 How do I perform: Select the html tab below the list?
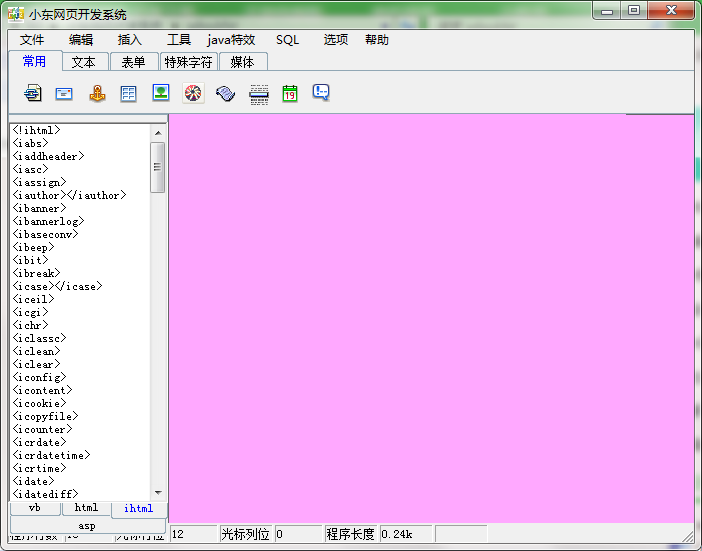pos(87,508)
